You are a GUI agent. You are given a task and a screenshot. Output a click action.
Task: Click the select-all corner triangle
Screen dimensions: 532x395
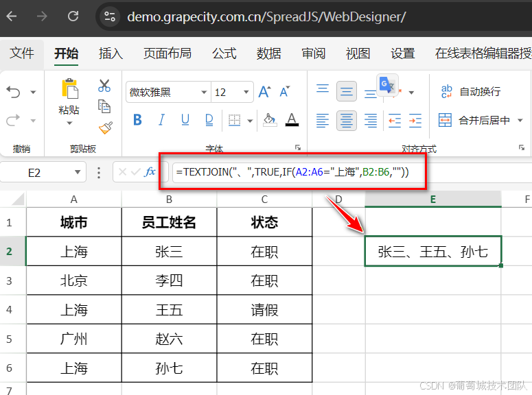click(18, 199)
